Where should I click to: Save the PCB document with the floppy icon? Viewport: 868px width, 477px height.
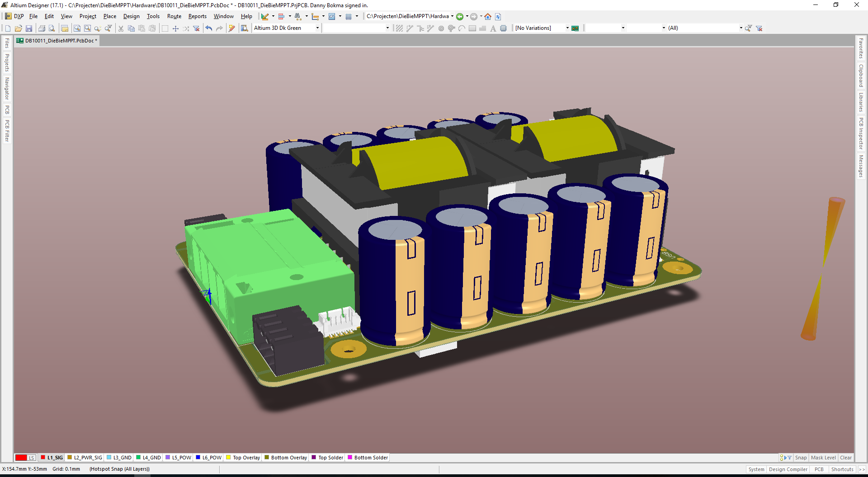29,28
